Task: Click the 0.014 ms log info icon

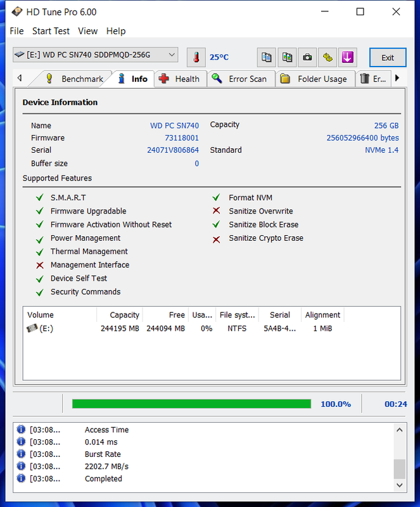Action: pyautogui.click(x=21, y=442)
